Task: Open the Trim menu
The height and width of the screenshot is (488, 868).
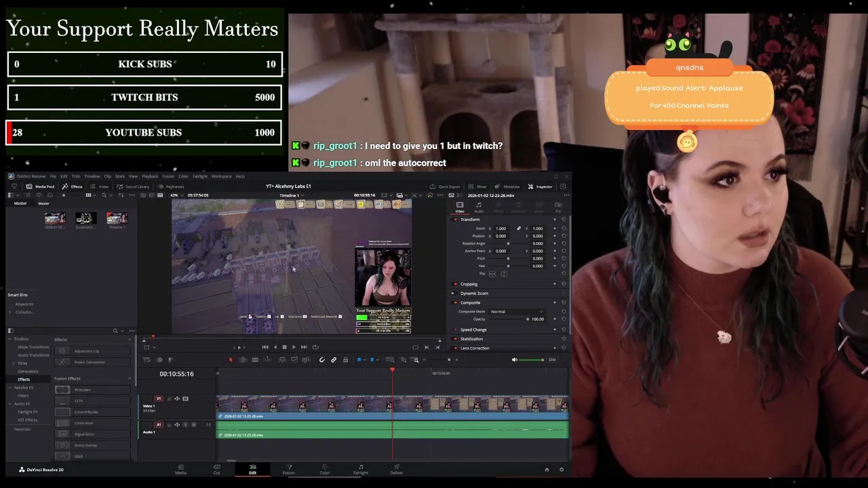Action: 76,176
